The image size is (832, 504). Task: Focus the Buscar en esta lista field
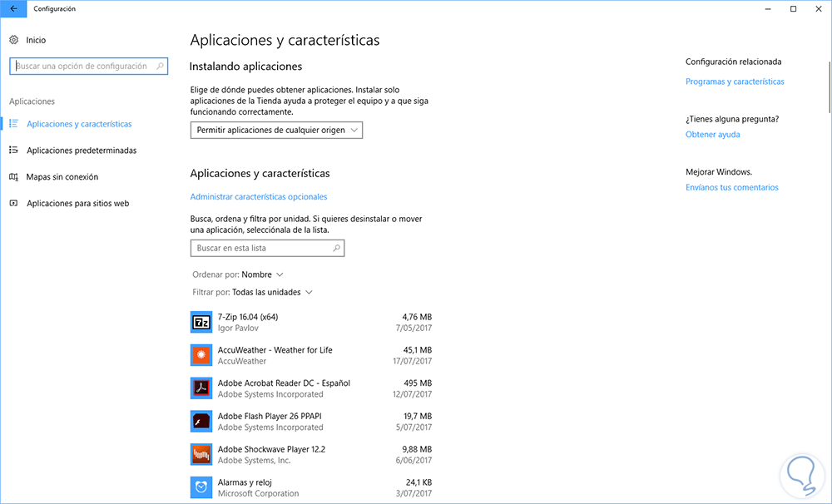[x=267, y=248]
